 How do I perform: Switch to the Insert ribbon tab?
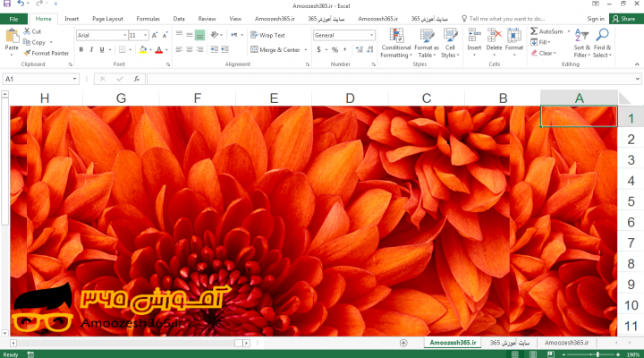[x=72, y=19]
